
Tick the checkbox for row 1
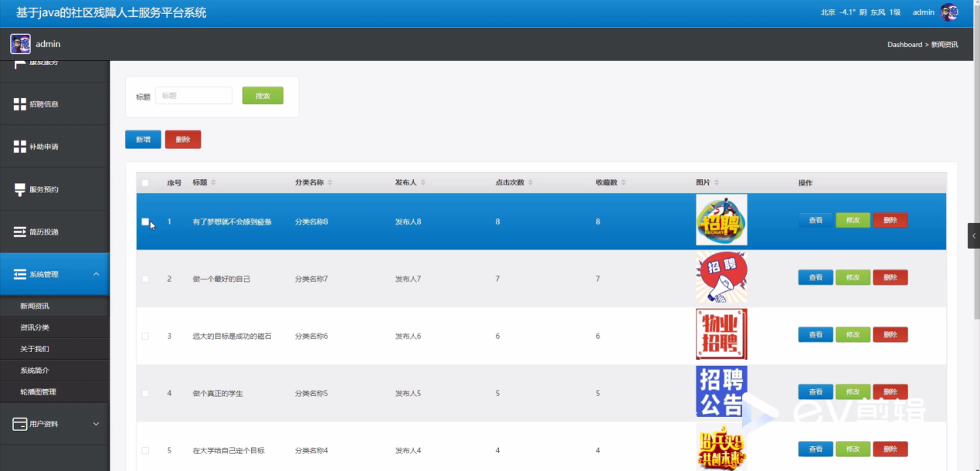point(145,222)
